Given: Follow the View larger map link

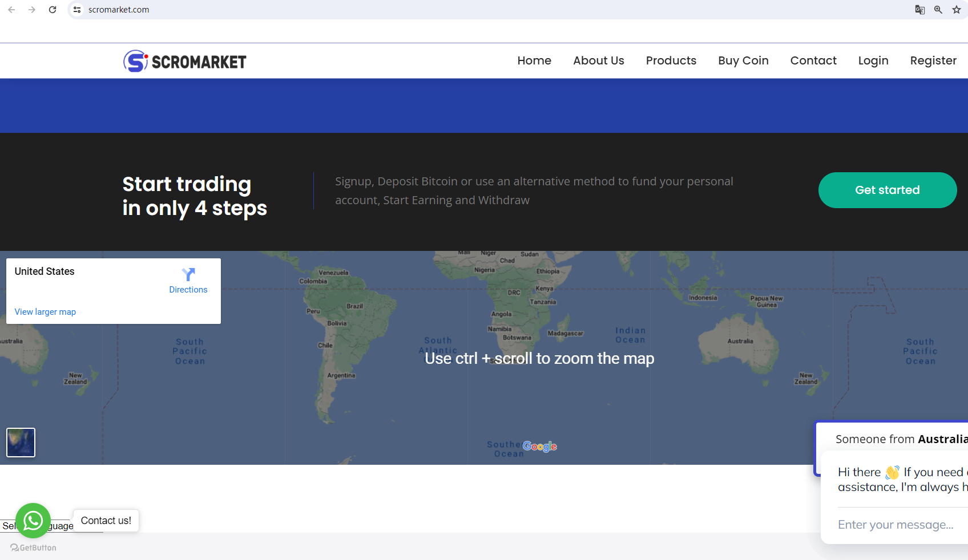Looking at the screenshot, I should pos(45,312).
